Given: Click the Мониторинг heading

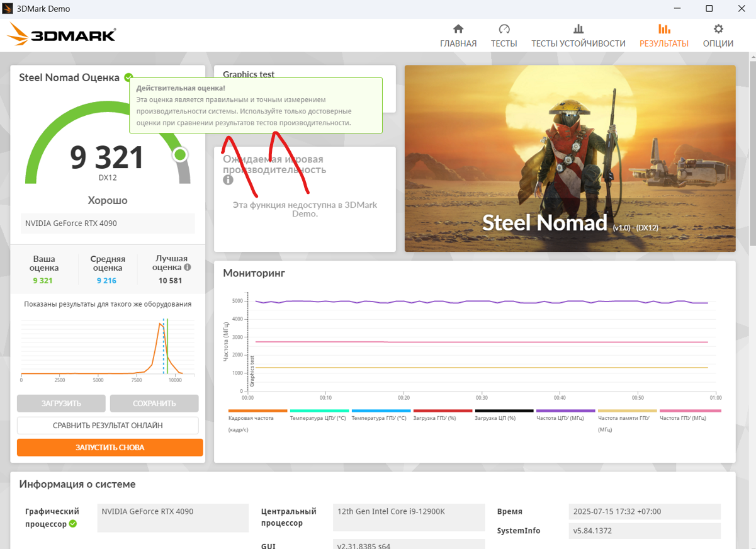Looking at the screenshot, I should (254, 273).
